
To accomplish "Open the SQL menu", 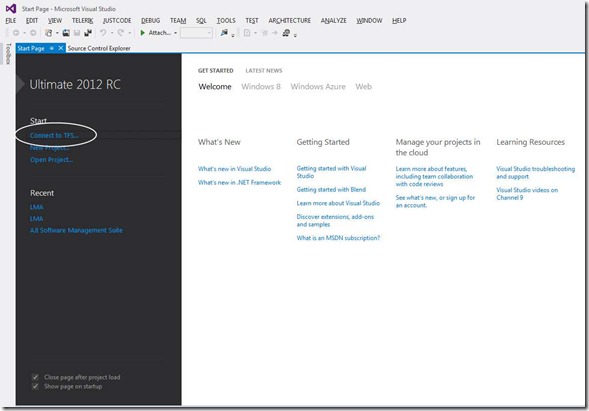I will click(201, 21).
